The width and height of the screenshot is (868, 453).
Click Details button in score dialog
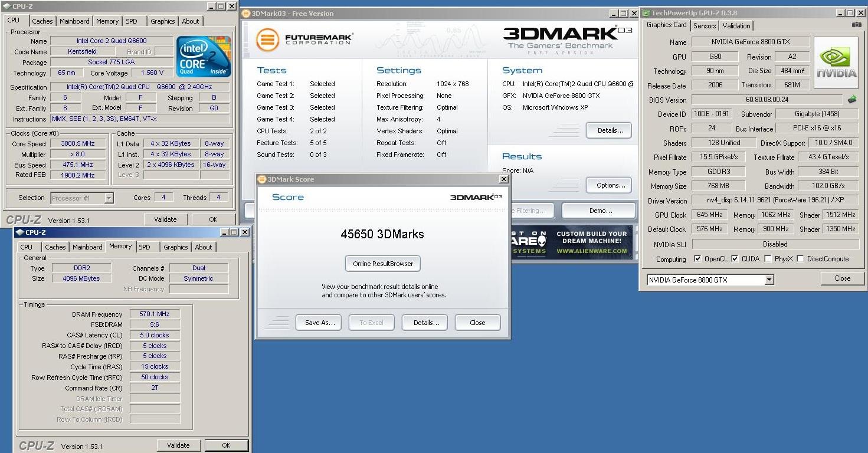point(426,323)
